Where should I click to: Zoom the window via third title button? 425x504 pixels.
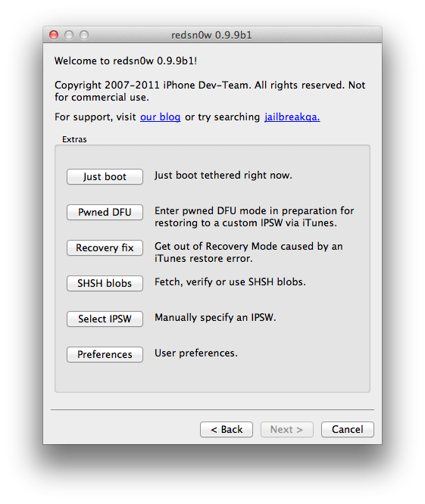tap(84, 35)
